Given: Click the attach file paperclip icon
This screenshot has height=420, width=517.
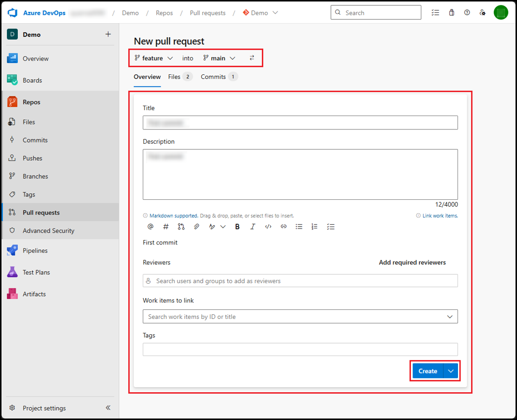Looking at the screenshot, I should [196, 227].
